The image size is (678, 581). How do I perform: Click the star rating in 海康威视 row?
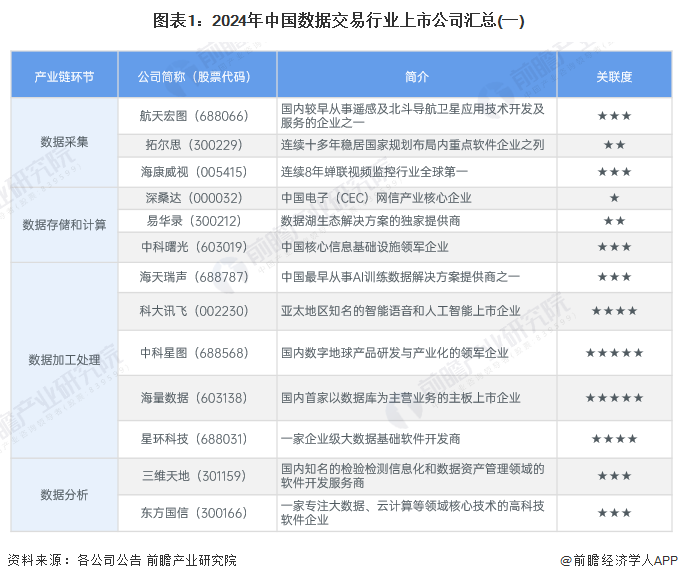coord(614,172)
